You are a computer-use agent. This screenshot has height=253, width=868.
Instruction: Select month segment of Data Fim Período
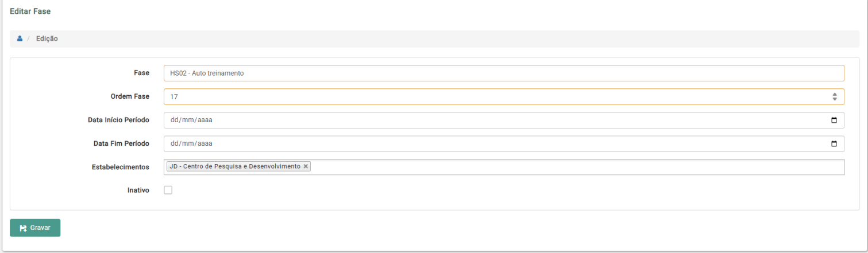(190, 144)
